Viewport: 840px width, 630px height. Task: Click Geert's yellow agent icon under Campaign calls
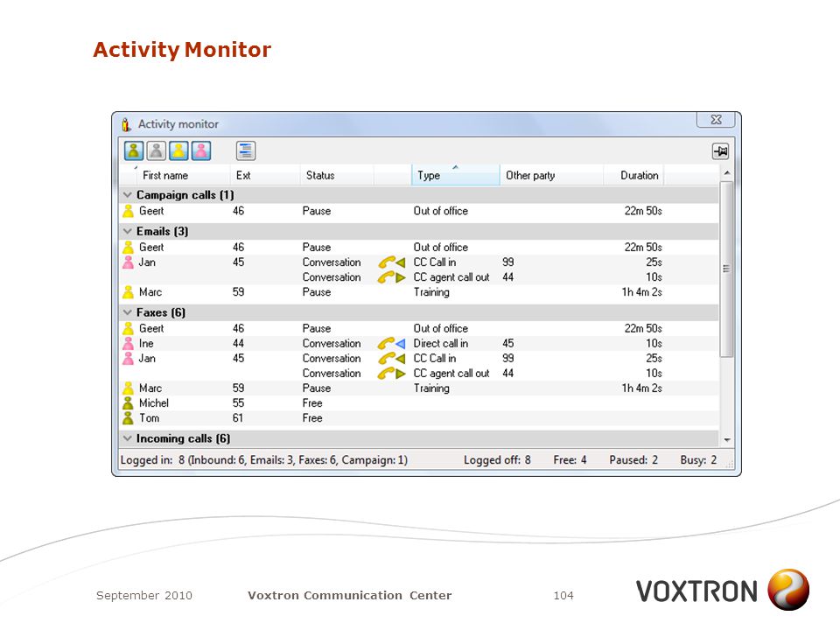coord(128,211)
